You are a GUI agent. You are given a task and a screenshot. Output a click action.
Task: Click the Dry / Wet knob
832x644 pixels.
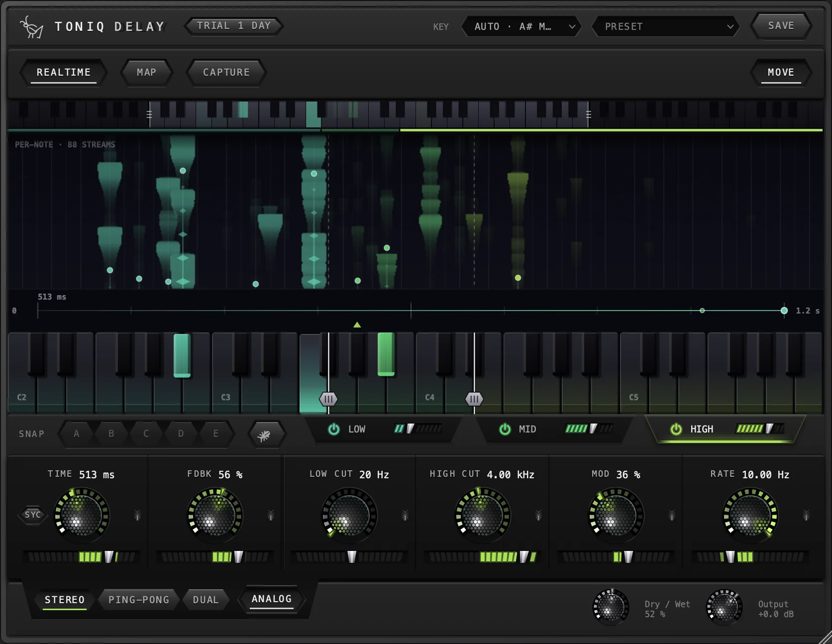tap(611, 607)
